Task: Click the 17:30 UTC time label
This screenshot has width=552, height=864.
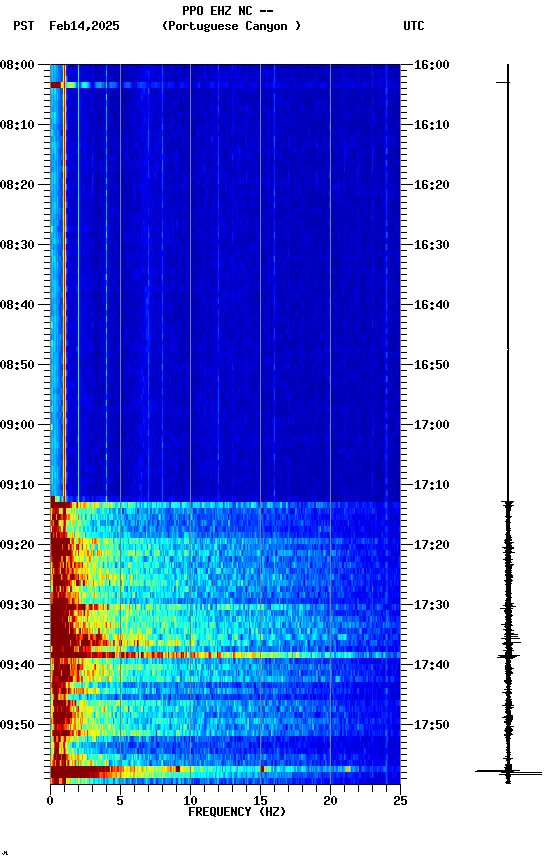Action: [x=432, y=606]
